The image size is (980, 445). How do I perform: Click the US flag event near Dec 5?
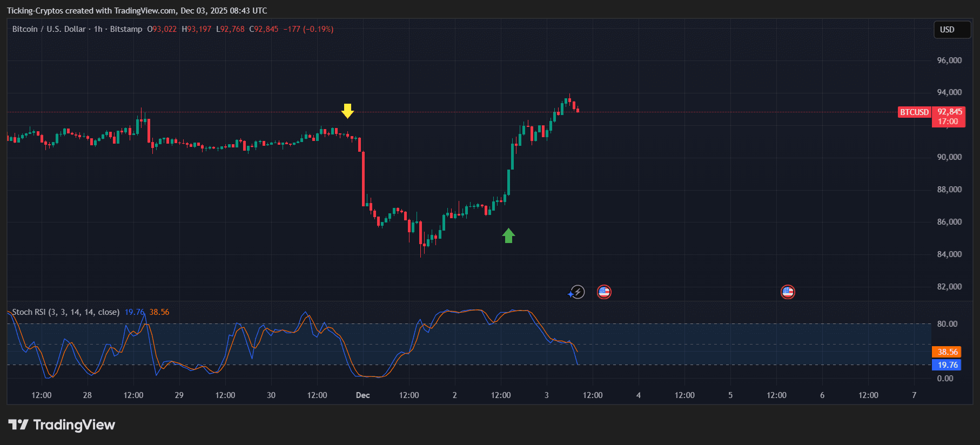pos(788,292)
